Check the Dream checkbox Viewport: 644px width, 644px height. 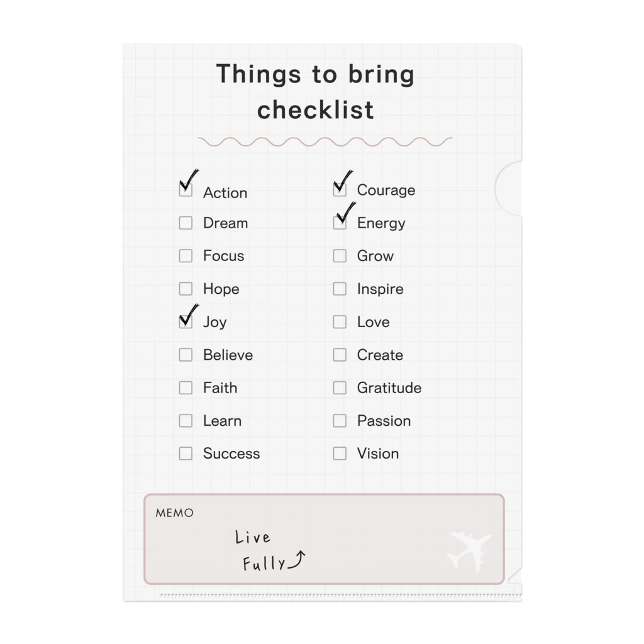pos(186,223)
